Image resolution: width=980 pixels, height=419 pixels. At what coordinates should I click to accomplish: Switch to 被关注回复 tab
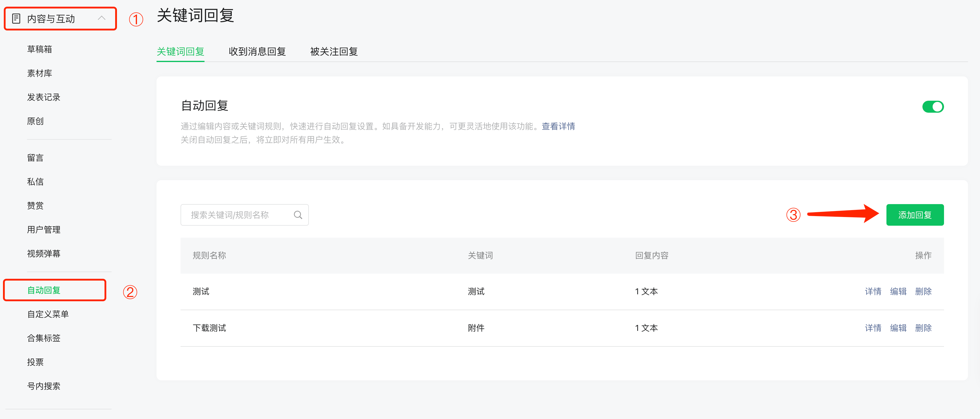click(x=334, y=52)
